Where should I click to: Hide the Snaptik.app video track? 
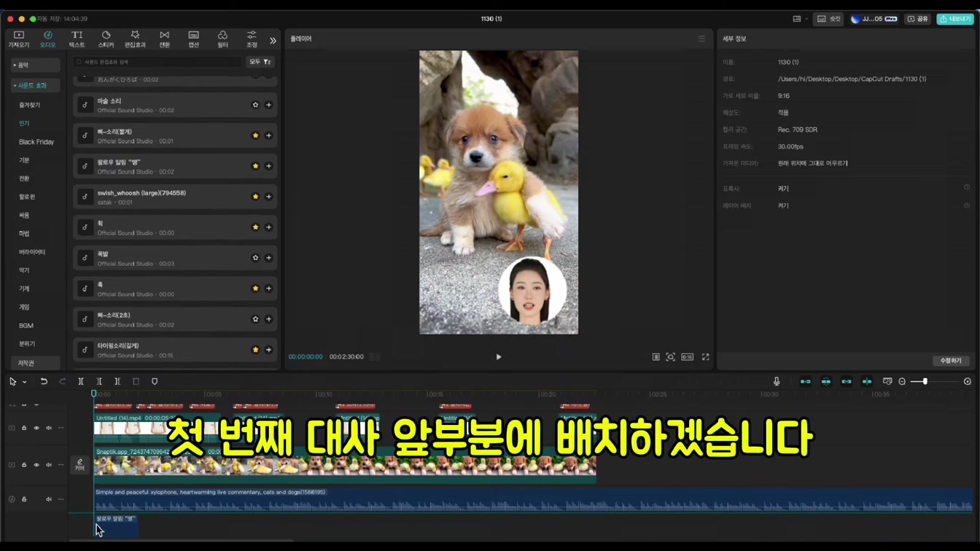click(36, 465)
